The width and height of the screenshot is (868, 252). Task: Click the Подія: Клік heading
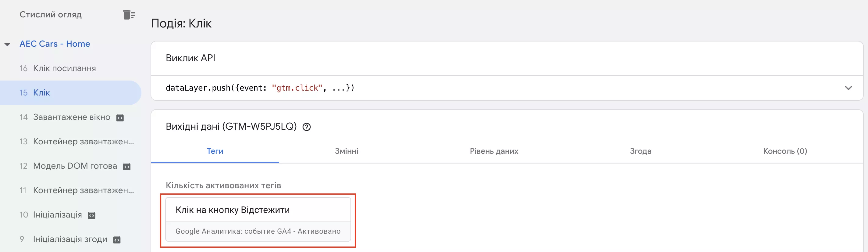(181, 23)
